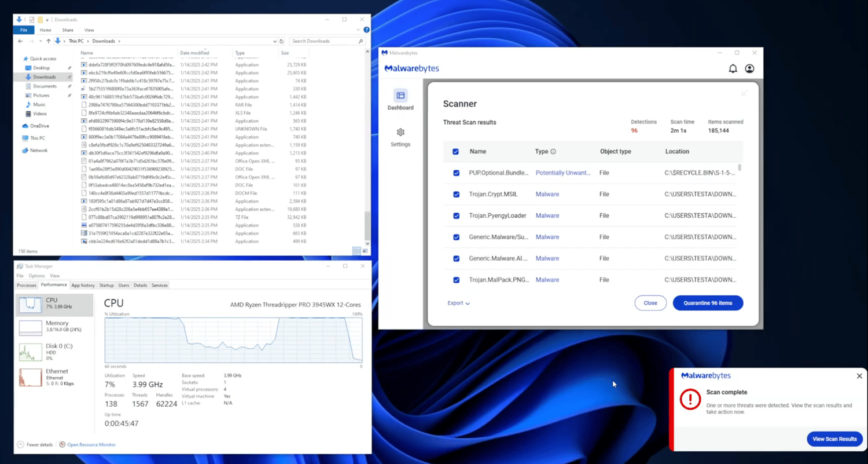Viewport: 868px width, 464px height.
Task: Open Documents folder in navigation pane
Action: coord(45,86)
